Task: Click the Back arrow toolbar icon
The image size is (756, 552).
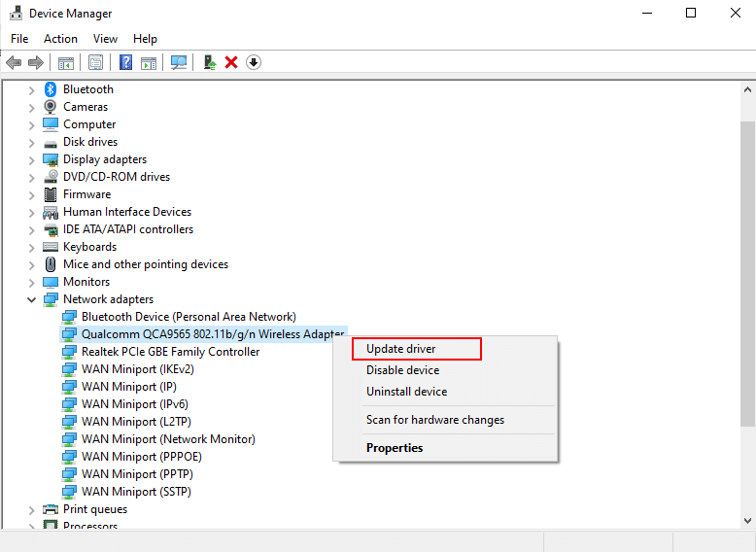Action: [x=14, y=62]
